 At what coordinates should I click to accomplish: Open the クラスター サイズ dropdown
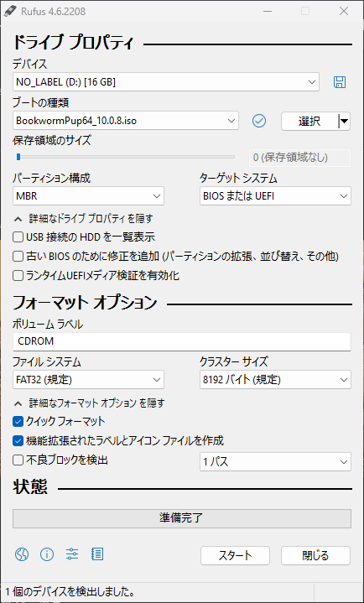click(x=275, y=380)
